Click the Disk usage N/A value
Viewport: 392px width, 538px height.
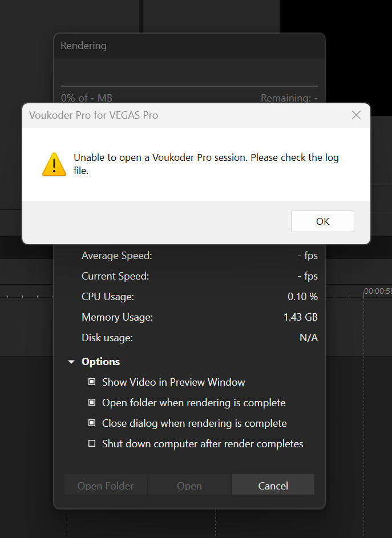309,338
